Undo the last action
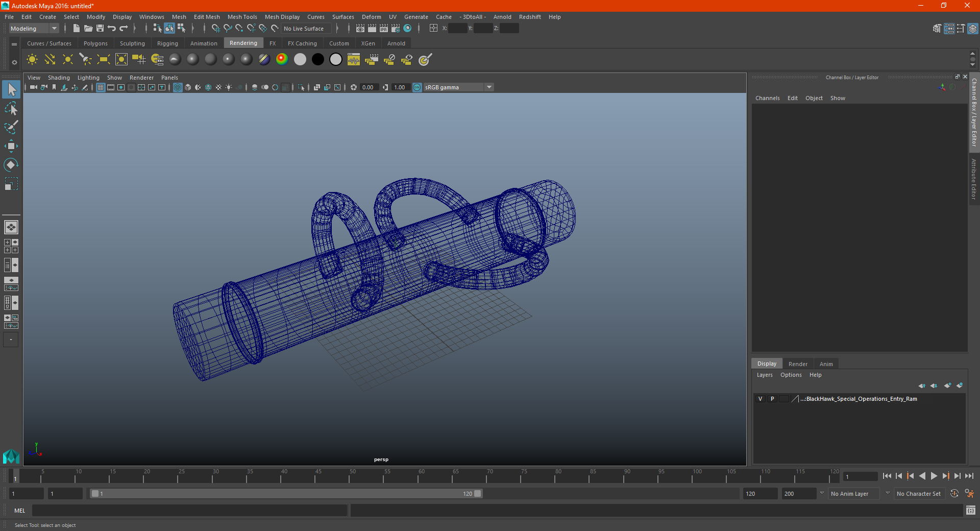Viewport: 980px width, 531px height. point(112,29)
